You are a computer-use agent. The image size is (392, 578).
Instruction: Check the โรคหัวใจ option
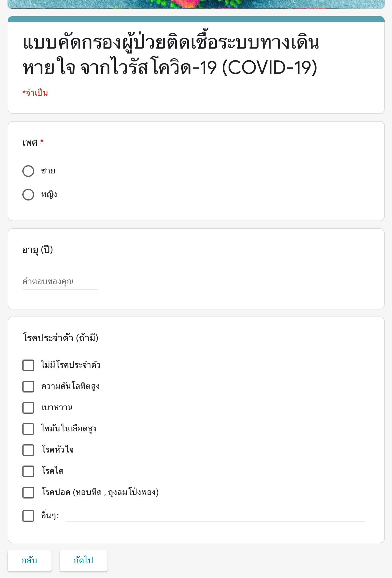(28, 450)
